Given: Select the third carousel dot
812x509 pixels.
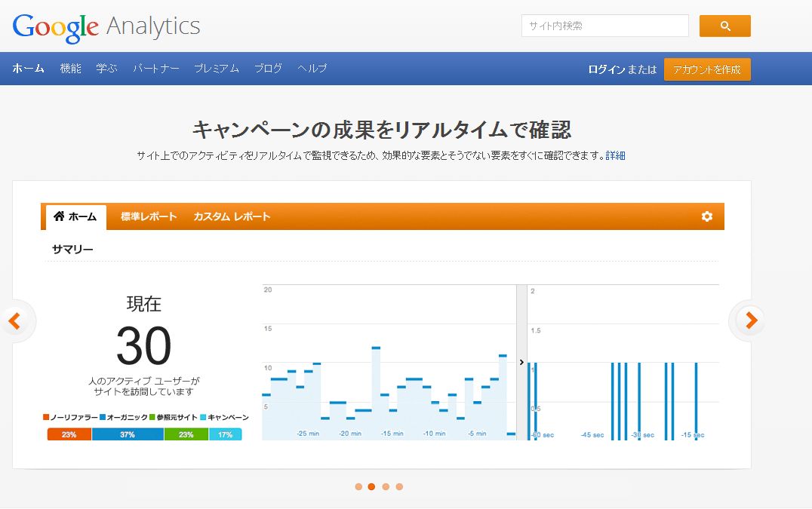Looking at the screenshot, I should point(386,487).
